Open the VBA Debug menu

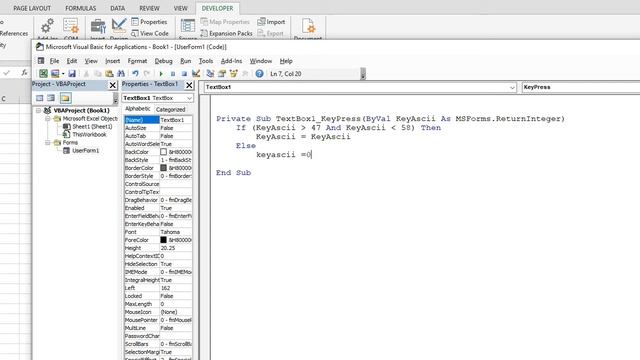coord(163,61)
